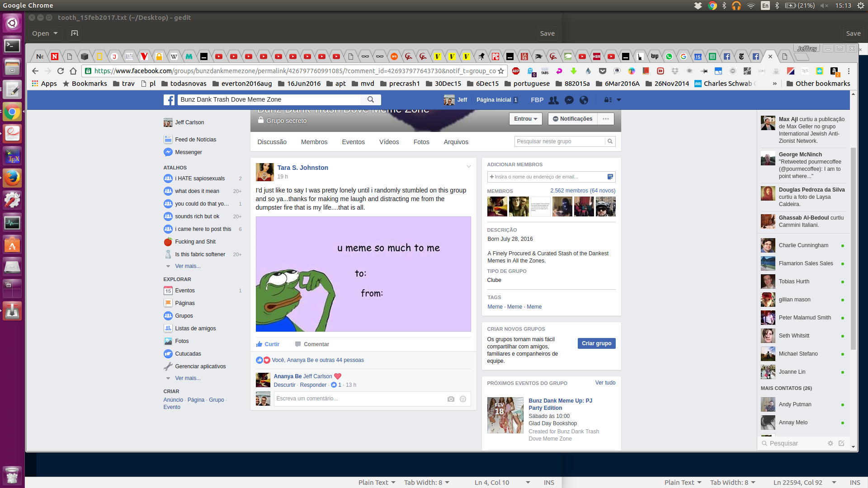
Task: Open Firefox from the Ubuntu launcher
Action: pyautogui.click(x=12, y=178)
